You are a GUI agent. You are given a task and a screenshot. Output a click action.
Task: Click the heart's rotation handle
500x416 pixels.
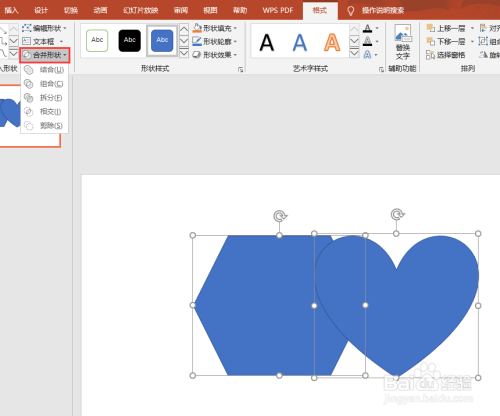point(397,214)
